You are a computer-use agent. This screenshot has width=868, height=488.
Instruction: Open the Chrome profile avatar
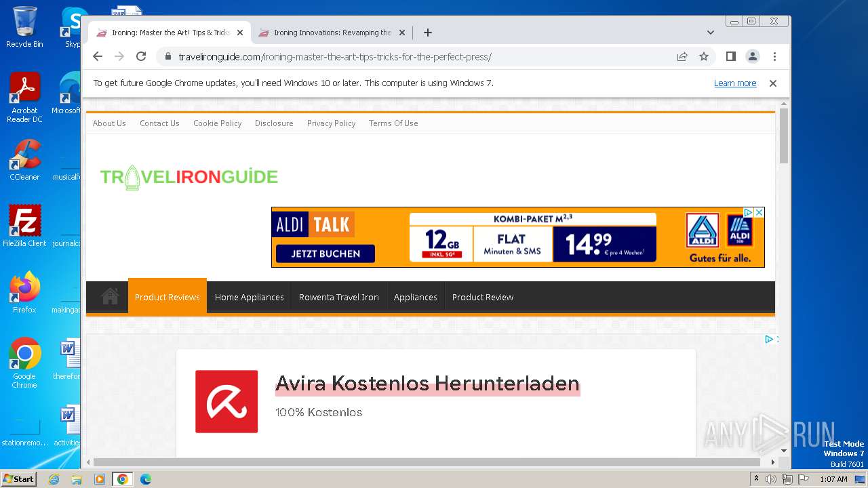(x=753, y=57)
